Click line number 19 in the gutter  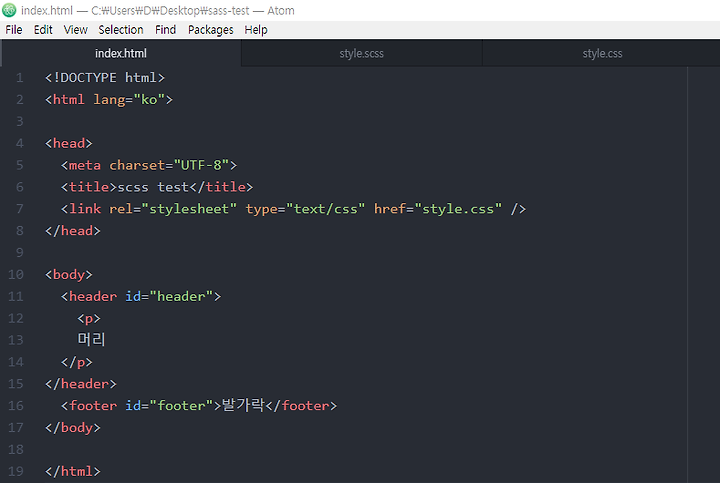tap(16, 472)
